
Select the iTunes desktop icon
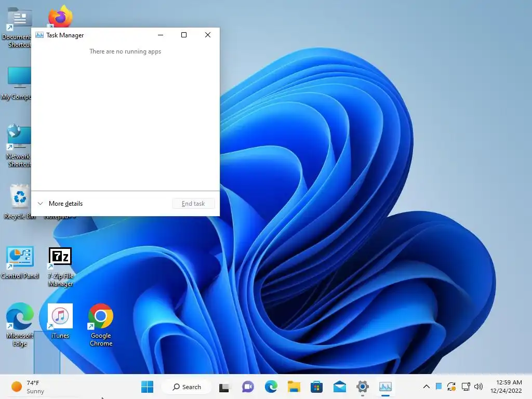(x=60, y=321)
